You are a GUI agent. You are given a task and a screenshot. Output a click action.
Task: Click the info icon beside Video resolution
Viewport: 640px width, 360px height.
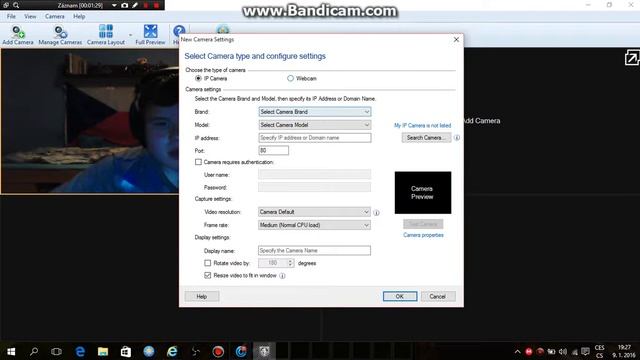(x=376, y=213)
